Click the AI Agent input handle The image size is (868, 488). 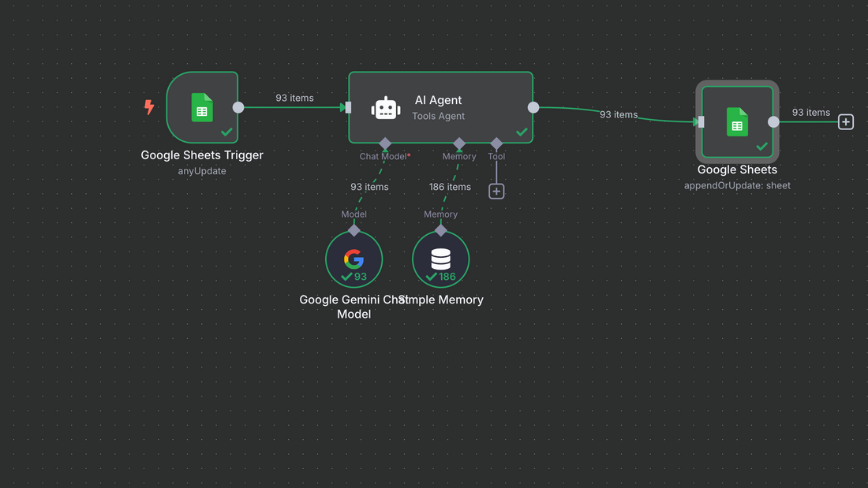(348, 107)
